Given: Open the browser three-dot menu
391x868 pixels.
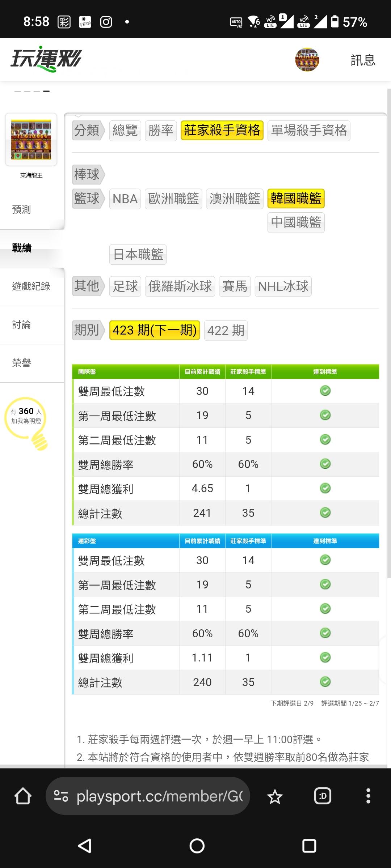Looking at the screenshot, I should pos(368,796).
